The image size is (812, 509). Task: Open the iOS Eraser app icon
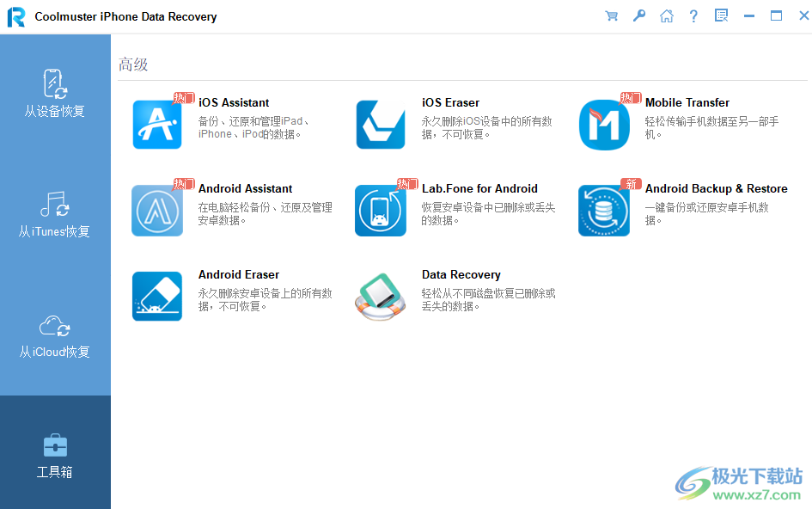[381, 125]
